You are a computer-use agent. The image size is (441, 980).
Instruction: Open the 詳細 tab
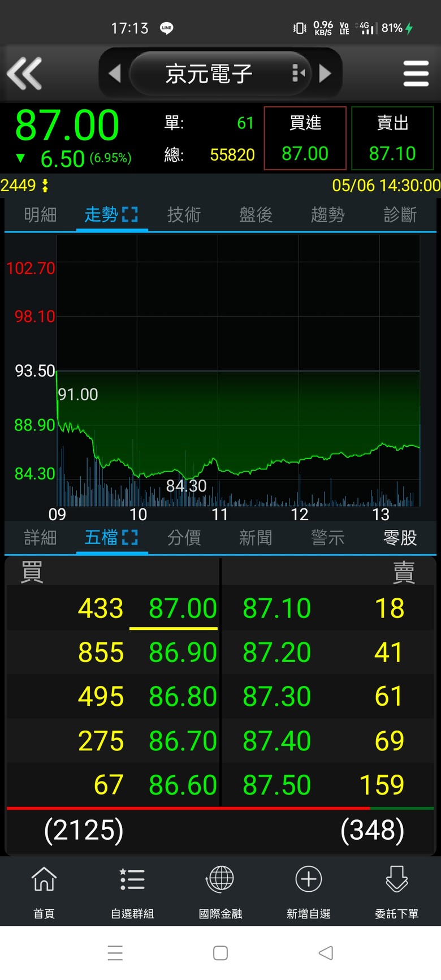[40, 537]
